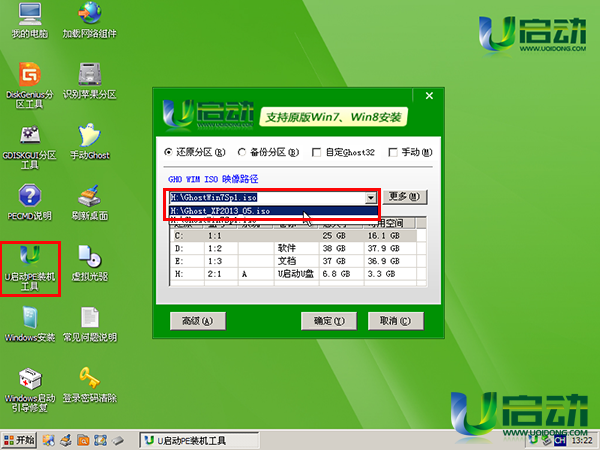600x450 pixels.
Task: Click 高级(A) button
Action: point(198,321)
